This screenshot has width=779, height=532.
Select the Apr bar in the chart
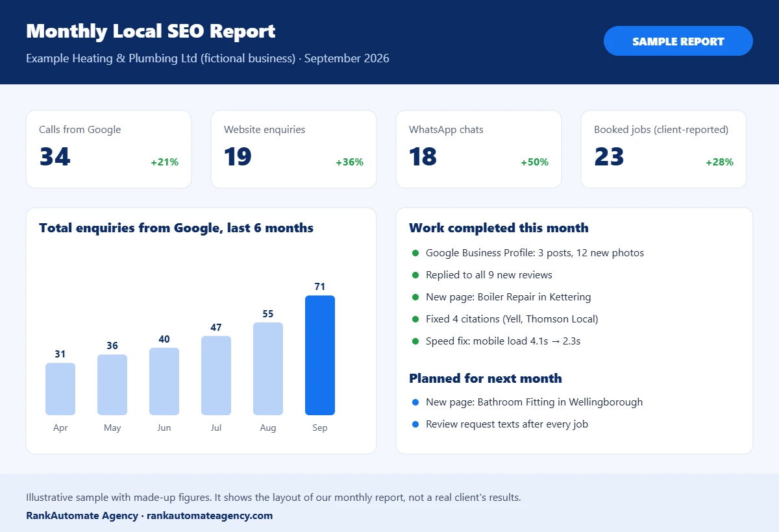(60, 389)
